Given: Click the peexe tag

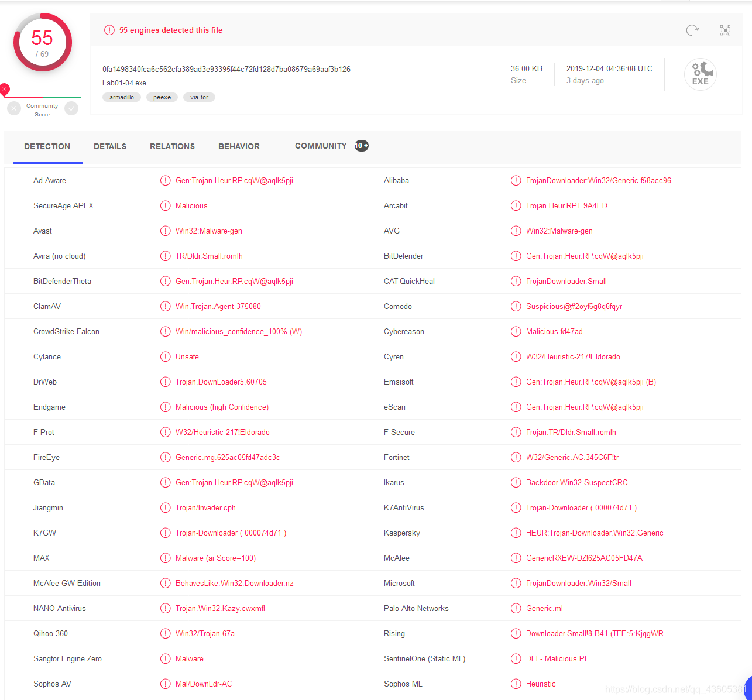Looking at the screenshot, I should [162, 97].
